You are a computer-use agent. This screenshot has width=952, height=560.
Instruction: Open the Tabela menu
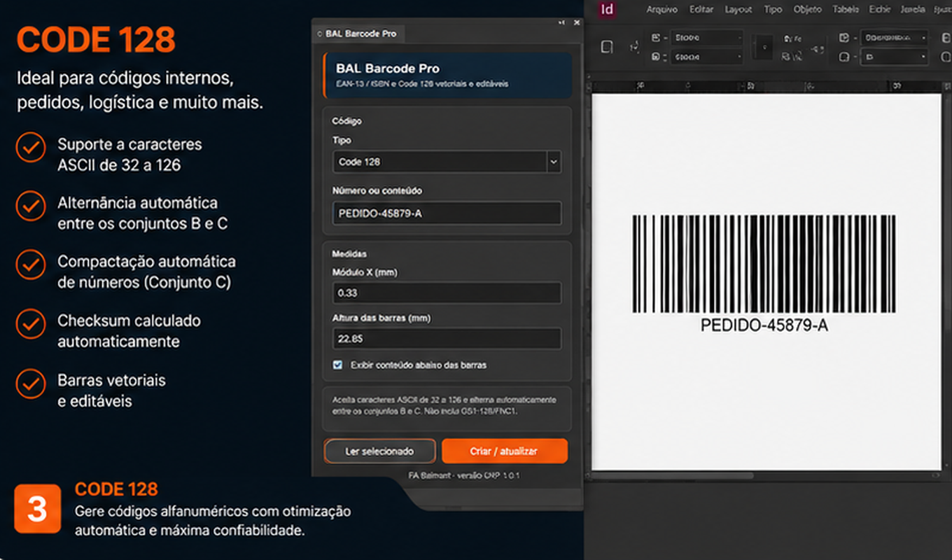coord(846,10)
